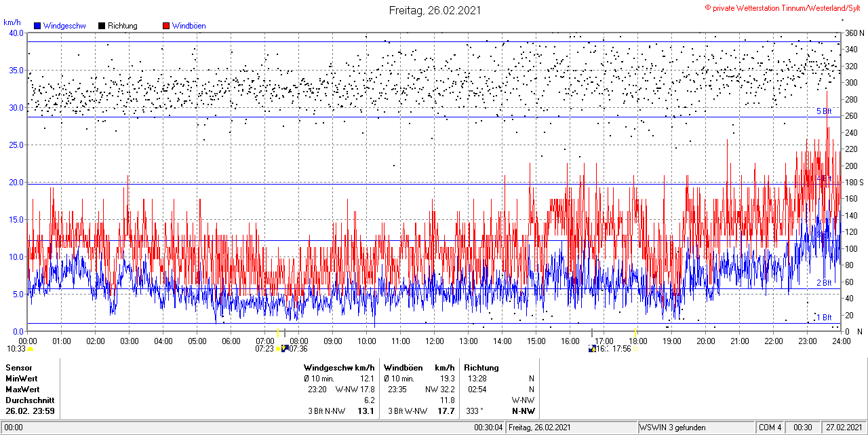Click the 26.02. 23:59 timestamp label

pos(31,411)
